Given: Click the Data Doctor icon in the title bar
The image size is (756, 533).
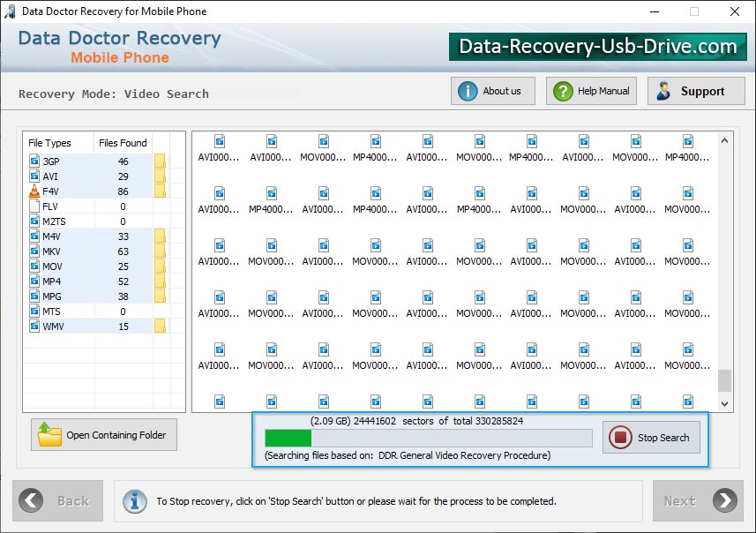Looking at the screenshot, I should coord(10,11).
